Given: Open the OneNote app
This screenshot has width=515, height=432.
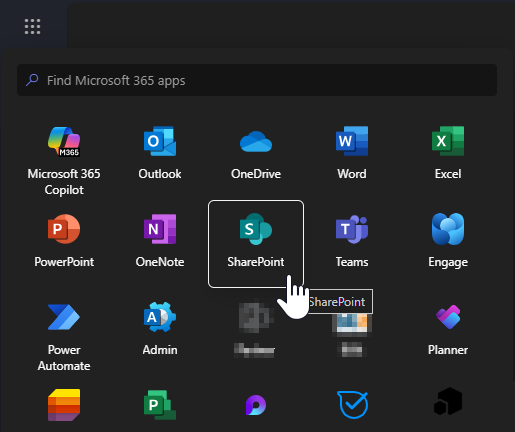Looking at the screenshot, I should click(160, 242).
